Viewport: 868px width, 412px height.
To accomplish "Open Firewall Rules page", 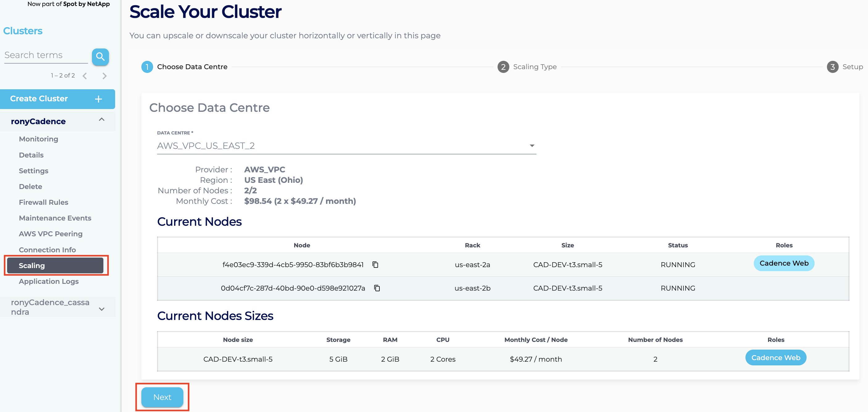I will (44, 202).
